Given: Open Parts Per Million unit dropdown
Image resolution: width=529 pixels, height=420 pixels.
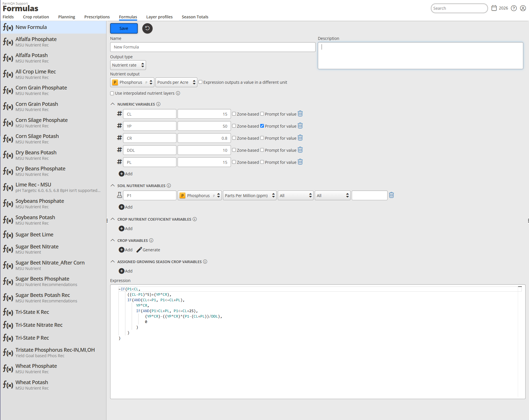Looking at the screenshot, I should tap(250, 195).
